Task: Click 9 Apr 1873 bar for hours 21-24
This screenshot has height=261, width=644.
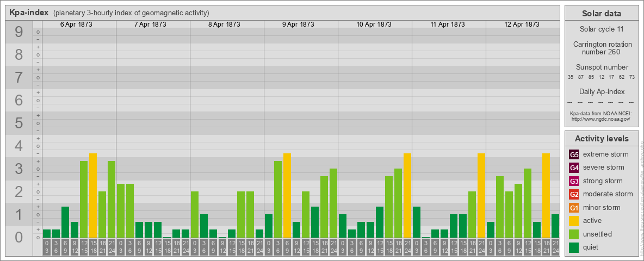Action: click(x=333, y=203)
